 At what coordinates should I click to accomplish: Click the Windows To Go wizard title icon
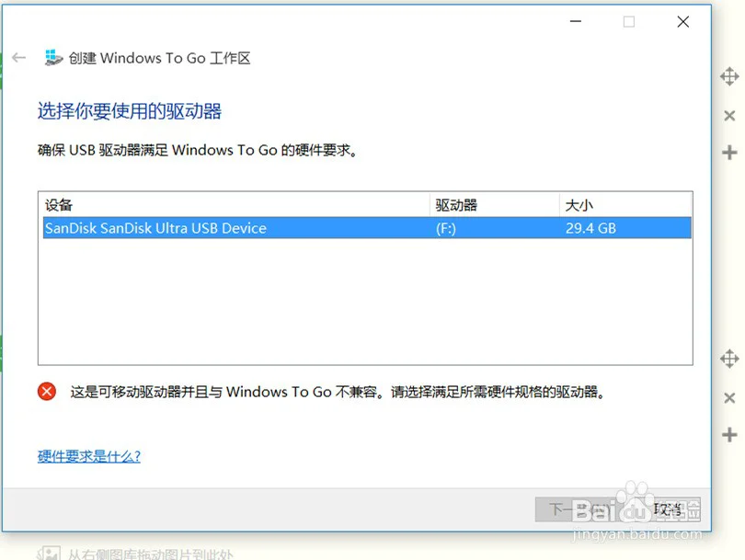[53, 58]
